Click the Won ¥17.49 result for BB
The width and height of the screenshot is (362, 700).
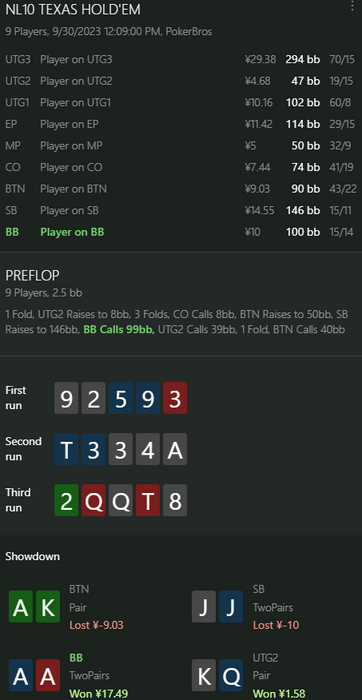tap(99, 693)
